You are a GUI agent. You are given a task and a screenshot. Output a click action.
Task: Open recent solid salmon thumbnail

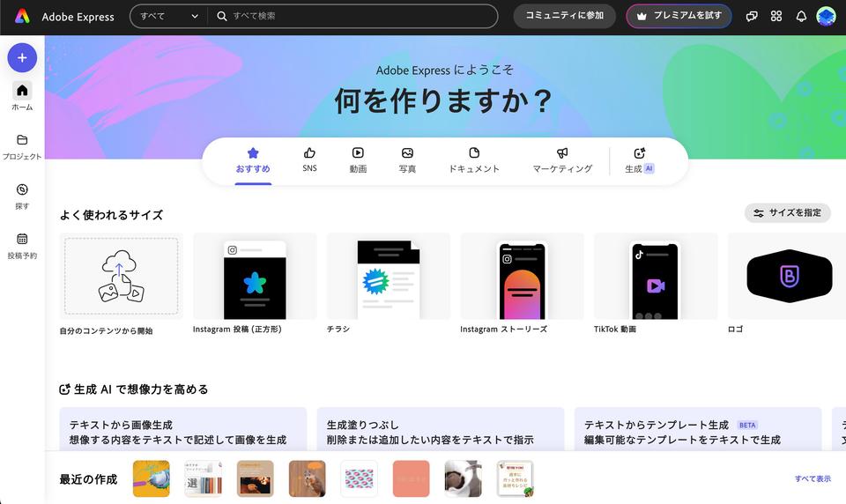412,478
